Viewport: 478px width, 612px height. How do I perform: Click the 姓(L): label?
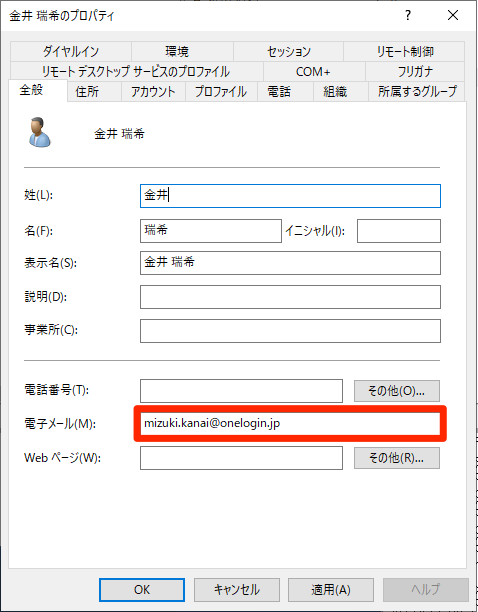(x=39, y=195)
